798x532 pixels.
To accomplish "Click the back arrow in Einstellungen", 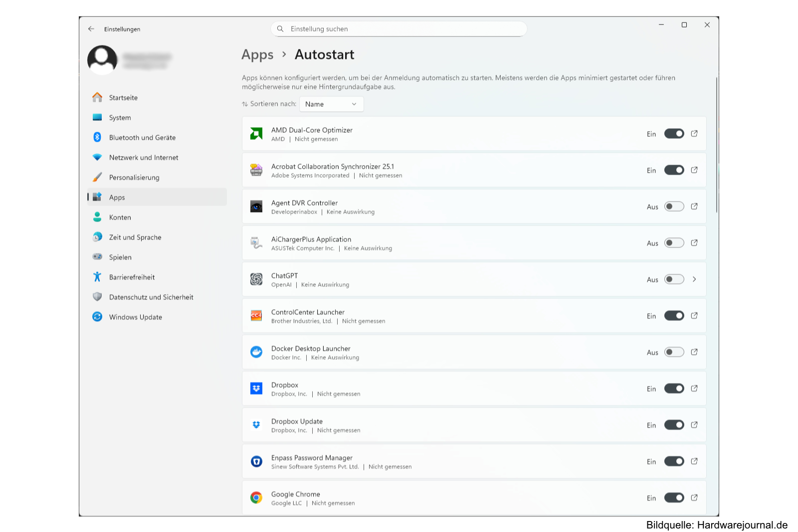I will point(91,29).
